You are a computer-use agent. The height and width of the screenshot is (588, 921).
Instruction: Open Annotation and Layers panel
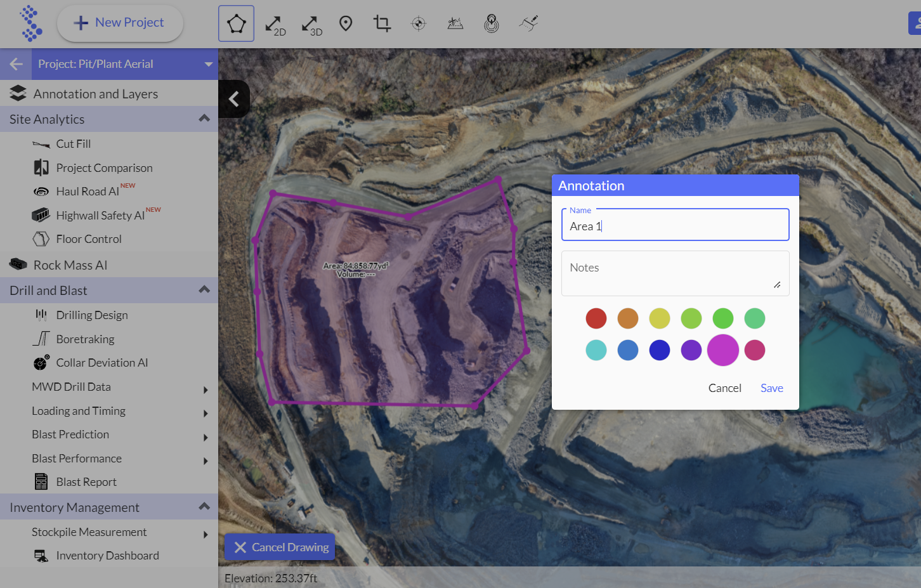coord(109,94)
